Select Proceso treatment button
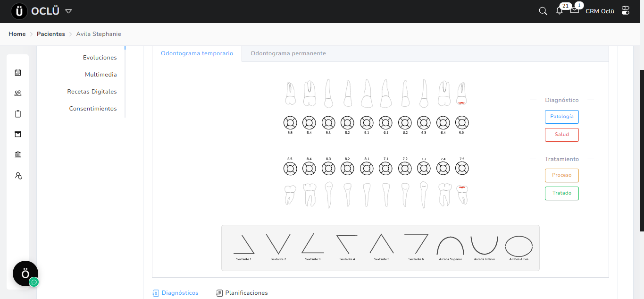Image resolution: width=644 pixels, height=299 pixels. (561, 175)
